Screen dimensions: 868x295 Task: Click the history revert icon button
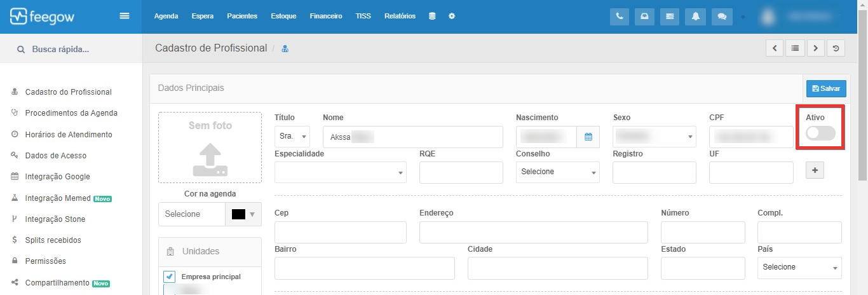pyautogui.click(x=836, y=48)
